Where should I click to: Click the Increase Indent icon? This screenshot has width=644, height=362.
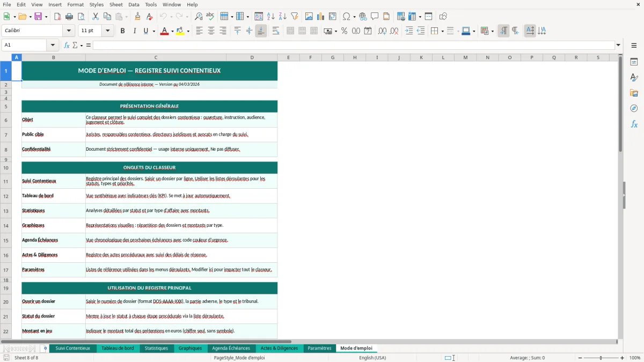tap(409, 31)
